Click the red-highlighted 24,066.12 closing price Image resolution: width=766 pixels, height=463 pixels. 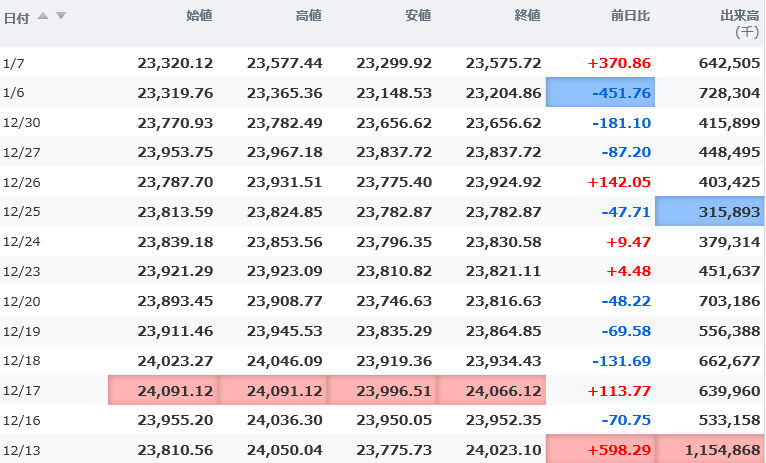[490, 390]
